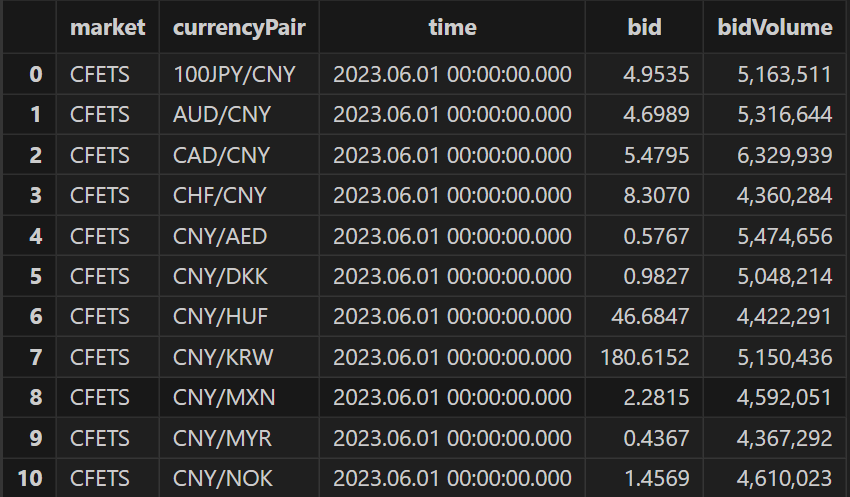The image size is (850, 497).
Task: Select the CNY/DKK currency pair
Action: point(221,276)
